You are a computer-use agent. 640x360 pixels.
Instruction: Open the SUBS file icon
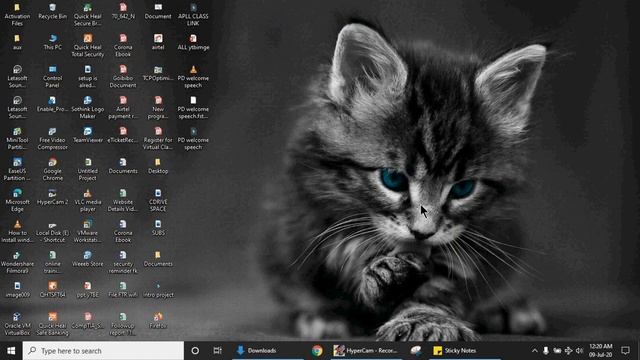click(158, 228)
